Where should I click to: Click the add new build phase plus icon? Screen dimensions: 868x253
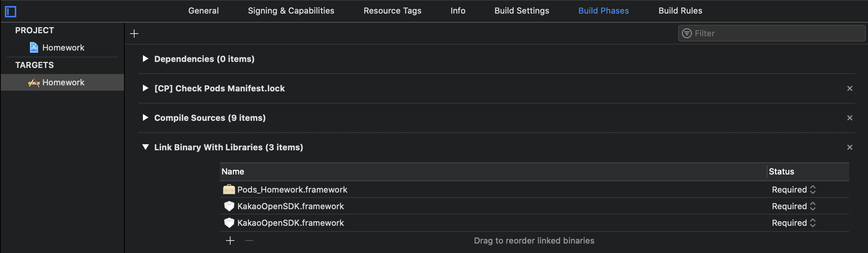coord(134,34)
